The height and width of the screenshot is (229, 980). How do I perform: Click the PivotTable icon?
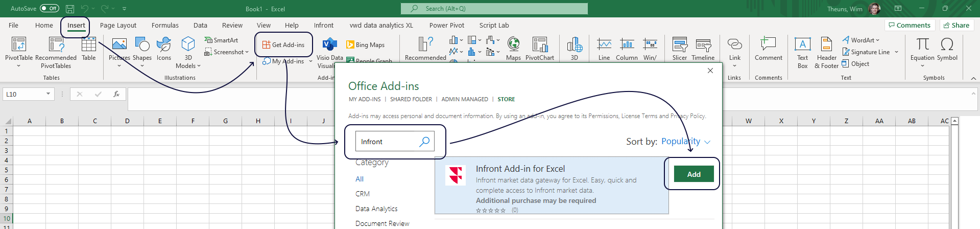point(19,45)
